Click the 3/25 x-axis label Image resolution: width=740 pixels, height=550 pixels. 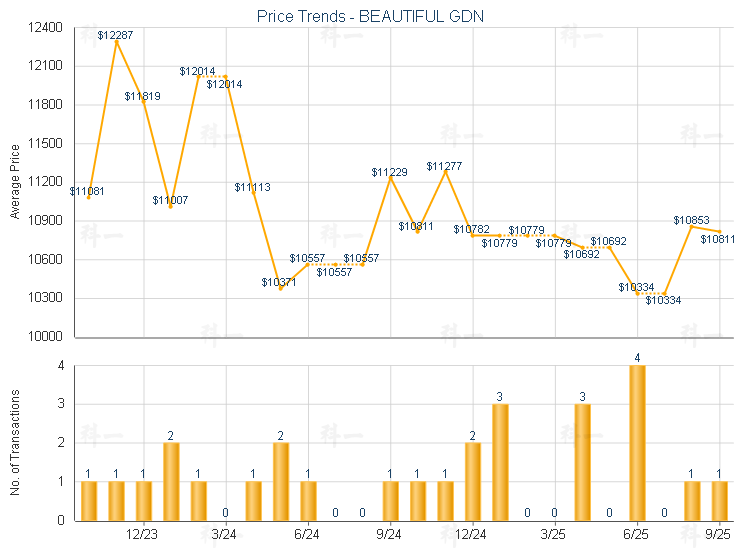pyautogui.click(x=555, y=536)
